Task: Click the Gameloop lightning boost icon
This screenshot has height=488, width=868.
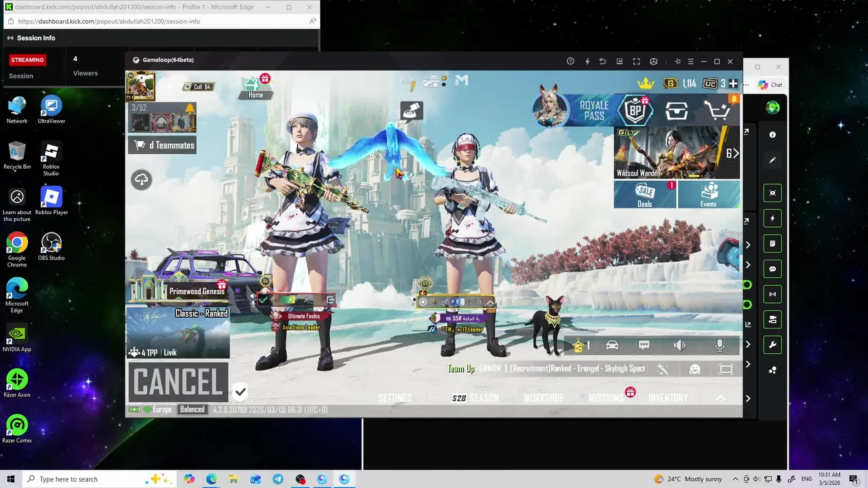Action: click(x=587, y=61)
